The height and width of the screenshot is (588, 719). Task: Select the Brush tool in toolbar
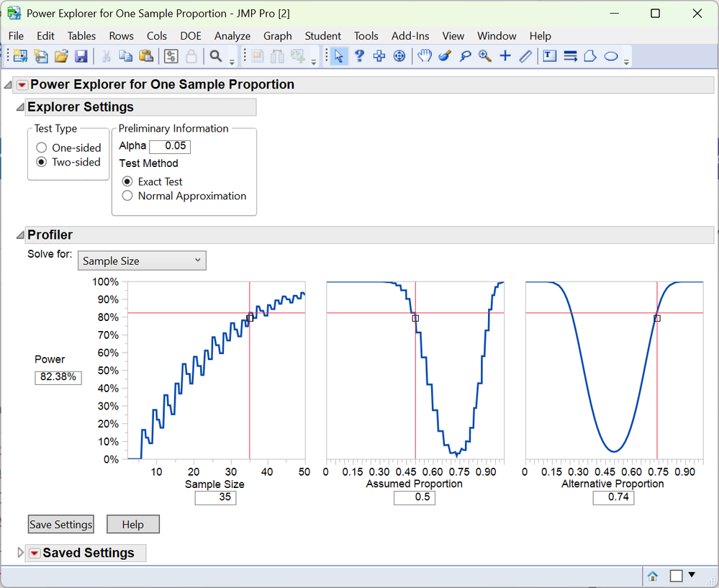tap(445, 56)
